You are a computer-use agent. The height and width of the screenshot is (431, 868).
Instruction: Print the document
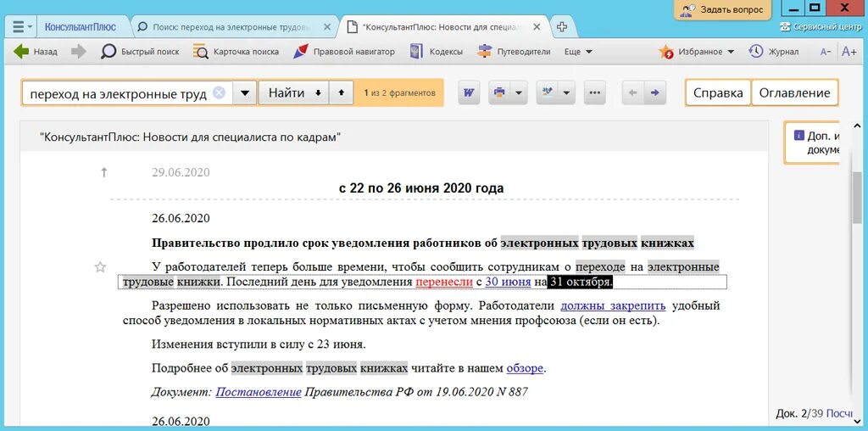[500, 92]
